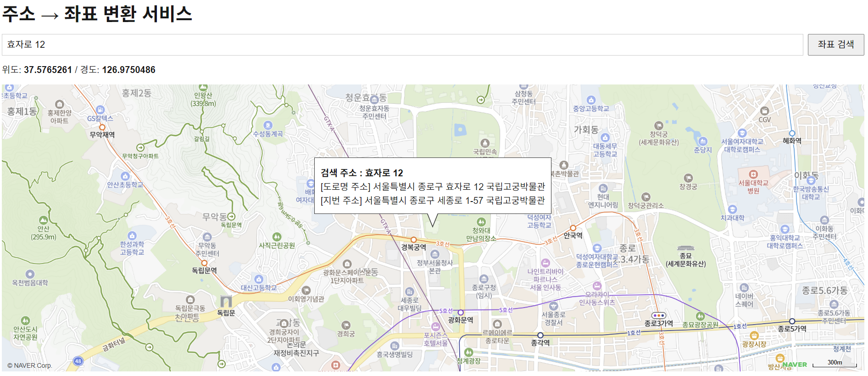Click the 서울종로경찰서 police icon
Image resolution: width=868 pixels, height=376 pixels.
(x=553, y=306)
